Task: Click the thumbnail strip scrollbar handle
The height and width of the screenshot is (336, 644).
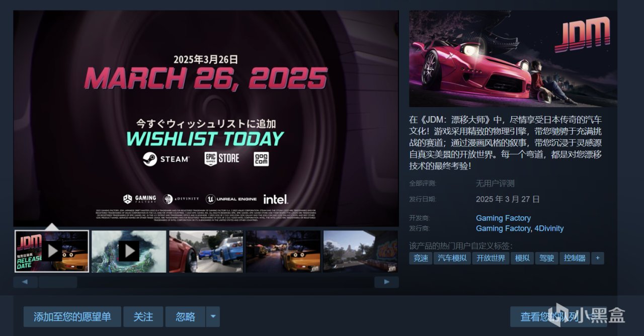Action: (x=58, y=282)
